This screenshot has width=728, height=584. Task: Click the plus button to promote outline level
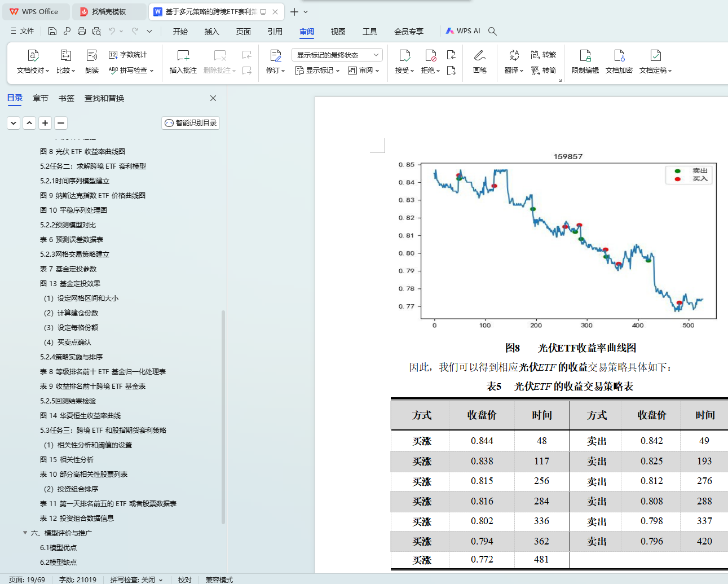(45, 123)
